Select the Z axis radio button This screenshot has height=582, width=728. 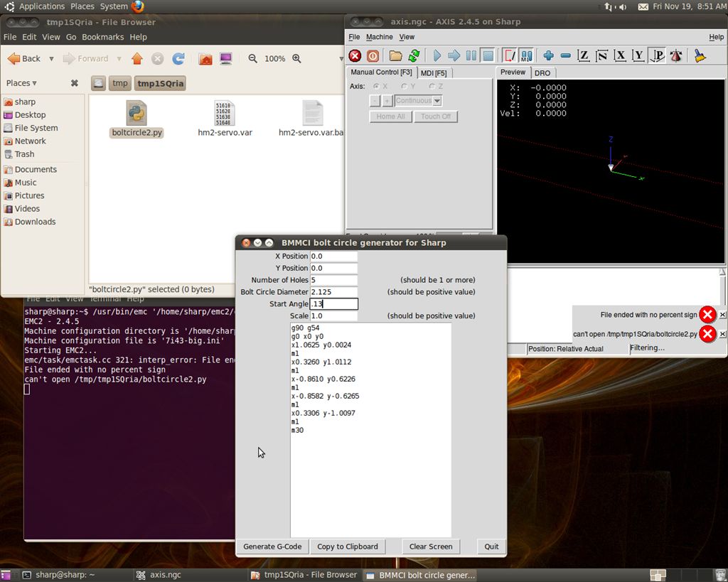432,86
